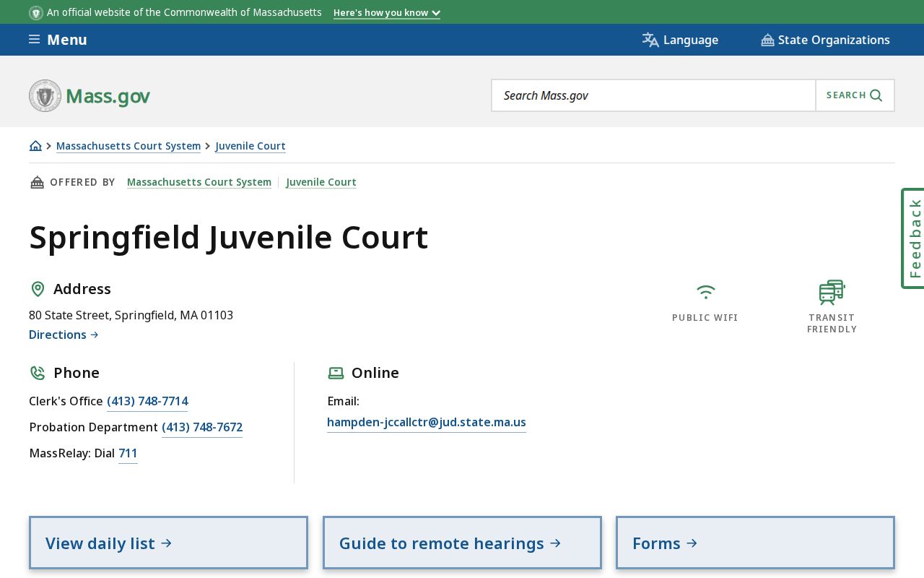The width and height of the screenshot is (924, 578).
Task: Click the Address location pin icon
Action: (x=38, y=289)
